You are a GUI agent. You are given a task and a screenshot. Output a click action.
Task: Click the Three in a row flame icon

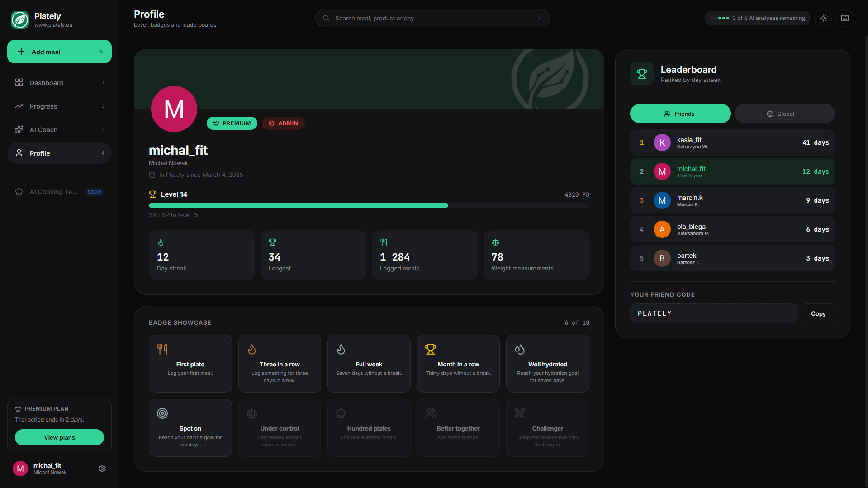pyautogui.click(x=252, y=349)
